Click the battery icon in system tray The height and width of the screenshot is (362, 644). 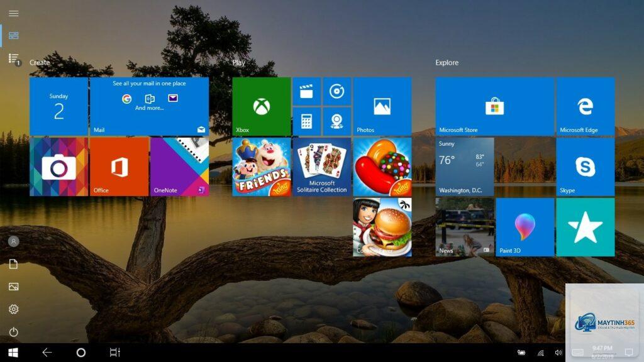pos(521,353)
